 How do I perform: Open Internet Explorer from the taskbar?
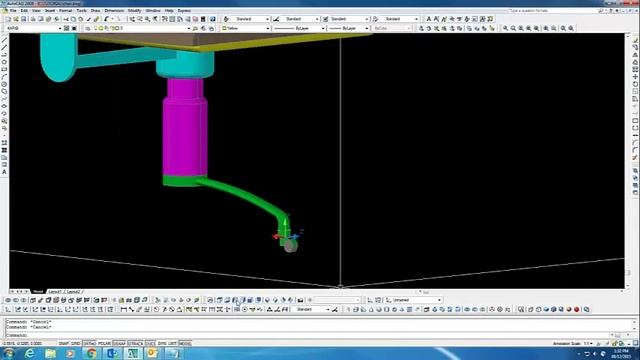30,353
